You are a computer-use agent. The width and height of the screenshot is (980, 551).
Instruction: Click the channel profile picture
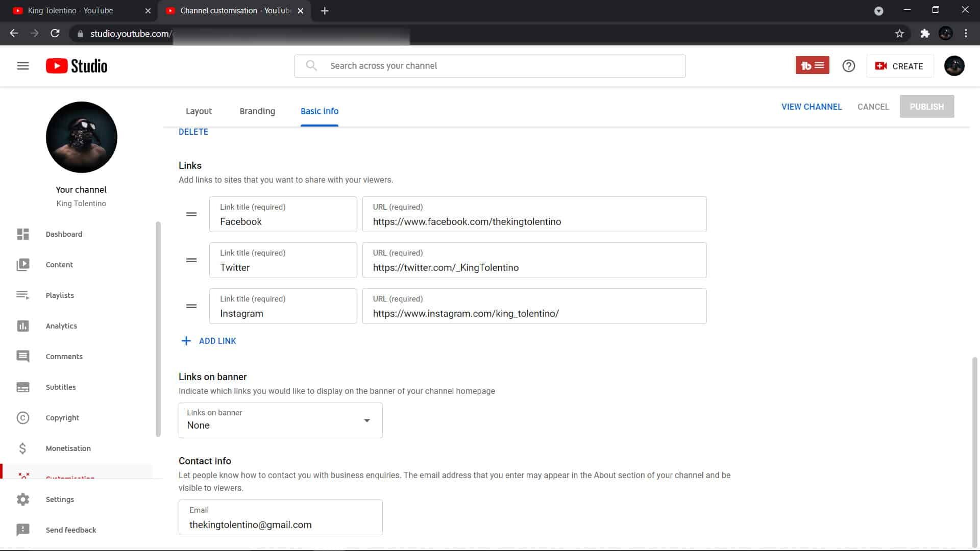82,137
